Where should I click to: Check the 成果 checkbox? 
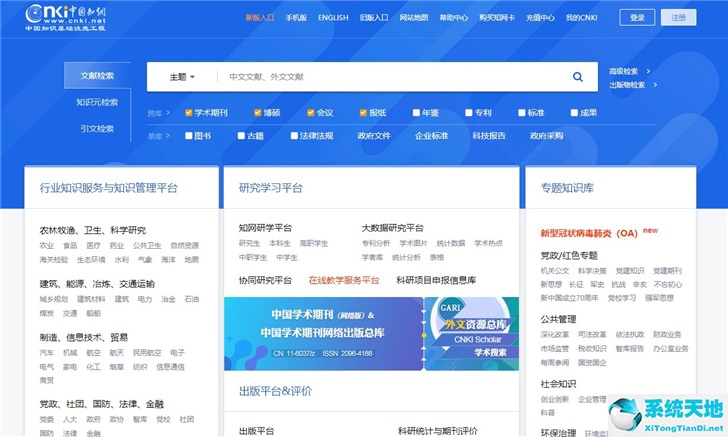click(x=574, y=113)
